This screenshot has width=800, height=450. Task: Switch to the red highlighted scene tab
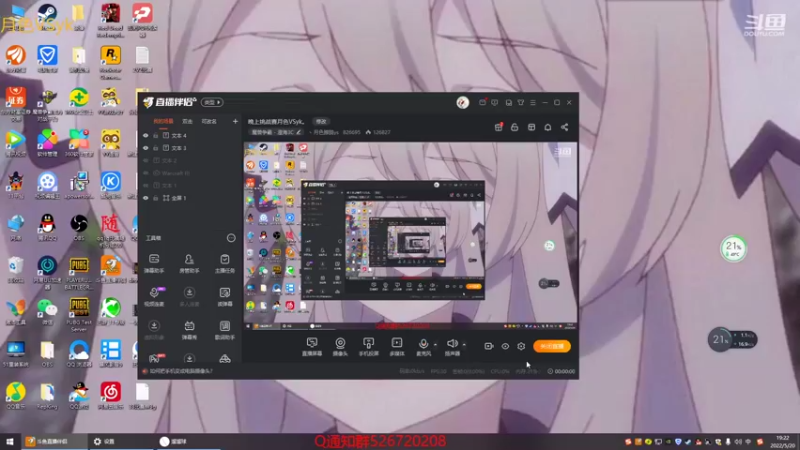click(163, 121)
